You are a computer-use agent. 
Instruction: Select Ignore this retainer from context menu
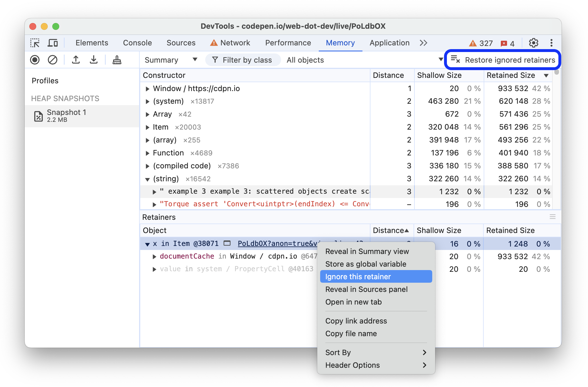point(358,277)
